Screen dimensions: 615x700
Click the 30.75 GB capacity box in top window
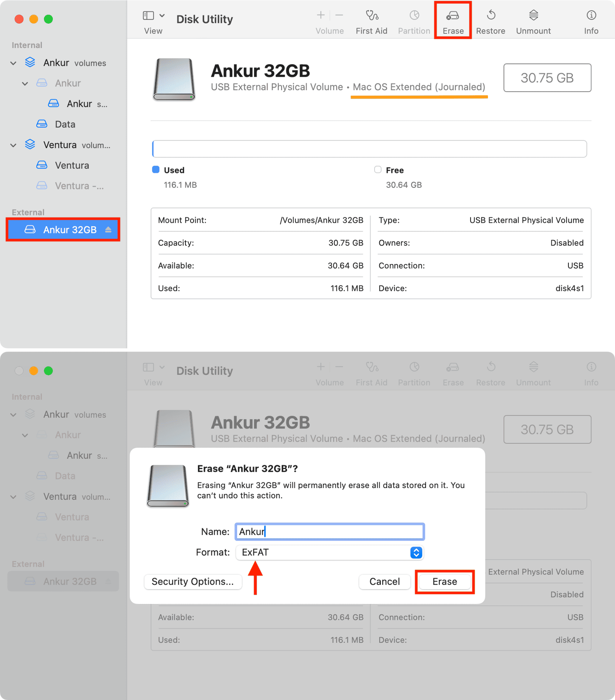pyautogui.click(x=547, y=78)
